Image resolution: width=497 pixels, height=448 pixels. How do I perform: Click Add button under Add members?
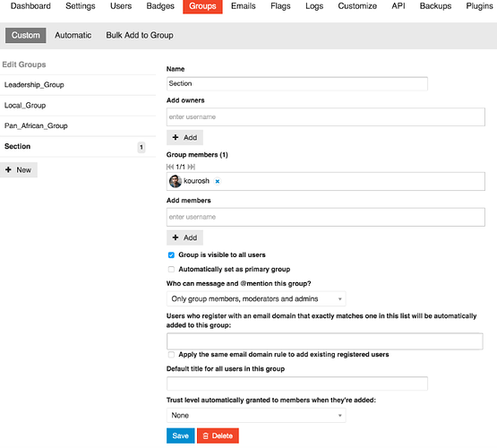coord(184,237)
